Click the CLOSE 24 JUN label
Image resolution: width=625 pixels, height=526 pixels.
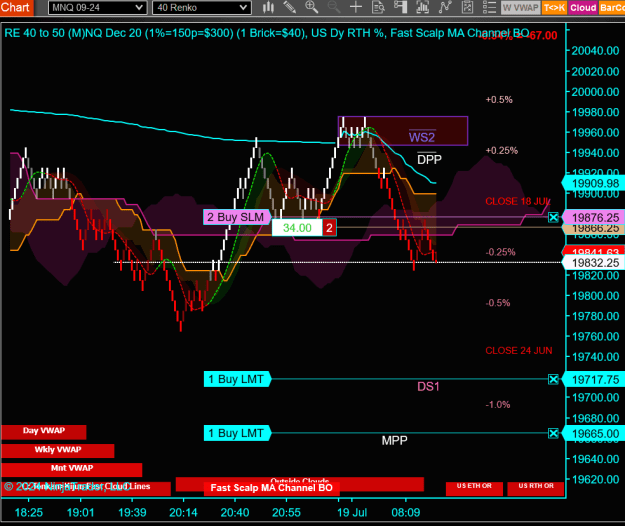[x=519, y=351]
